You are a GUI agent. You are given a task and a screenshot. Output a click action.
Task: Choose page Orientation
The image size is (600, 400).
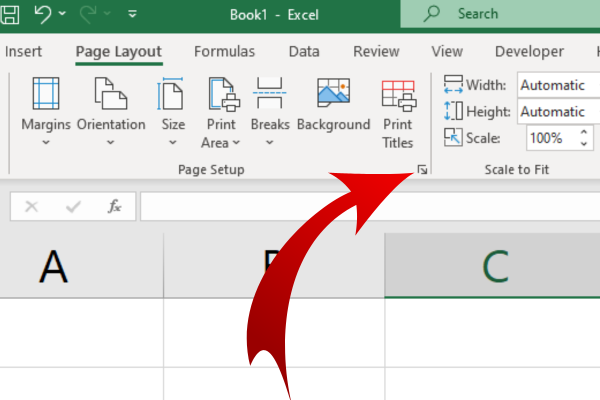tap(111, 112)
